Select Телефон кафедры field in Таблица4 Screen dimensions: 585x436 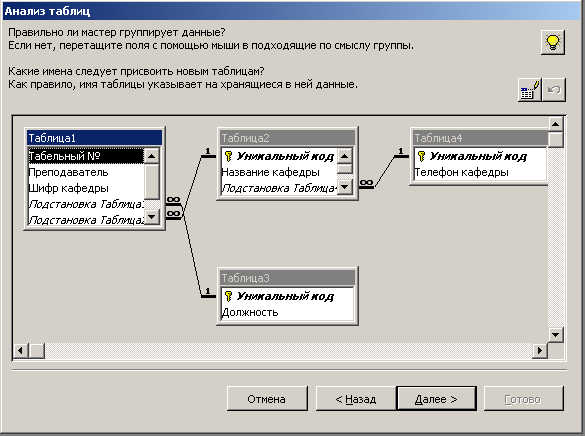[x=480, y=172]
